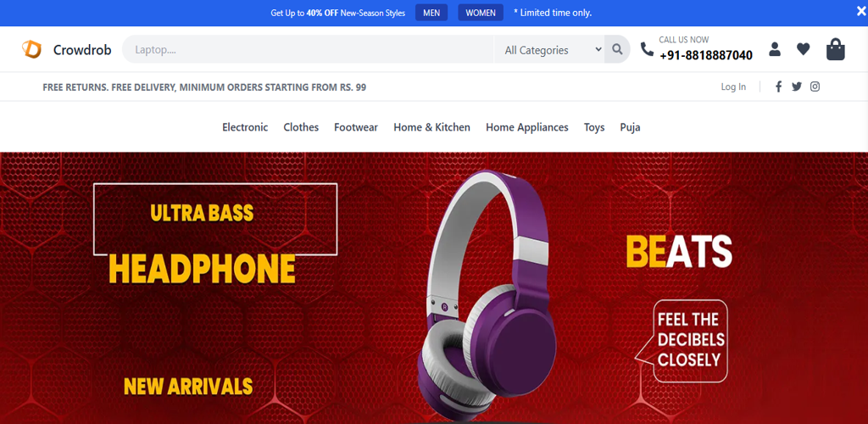The width and height of the screenshot is (868, 424).
Task: Open the Electronic category menu
Action: click(x=245, y=127)
